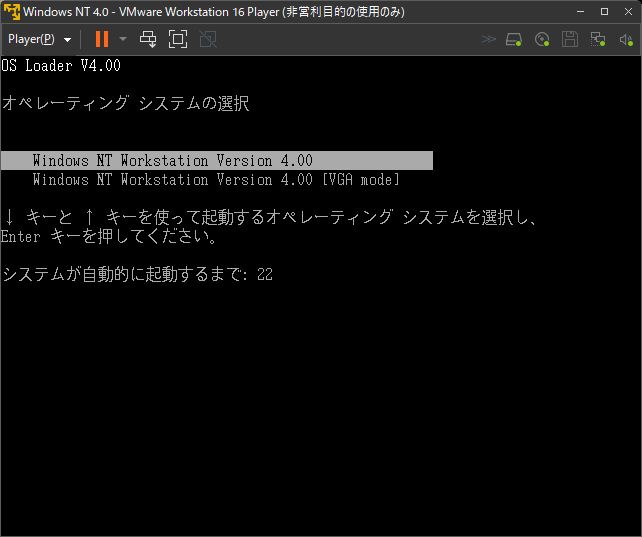Pause the virtual machine
Viewport: 642px width, 537px height.
click(x=102, y=39)
